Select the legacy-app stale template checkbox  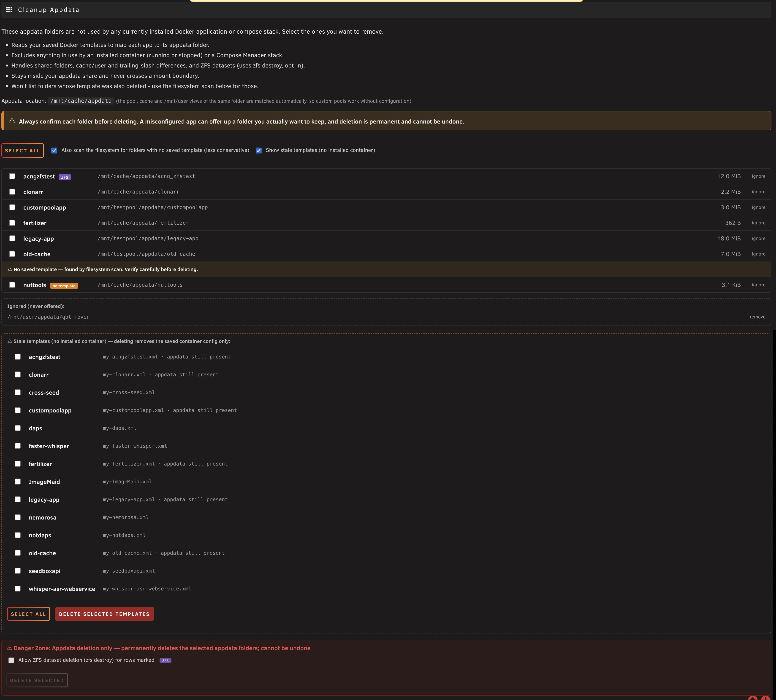[18, 499]
